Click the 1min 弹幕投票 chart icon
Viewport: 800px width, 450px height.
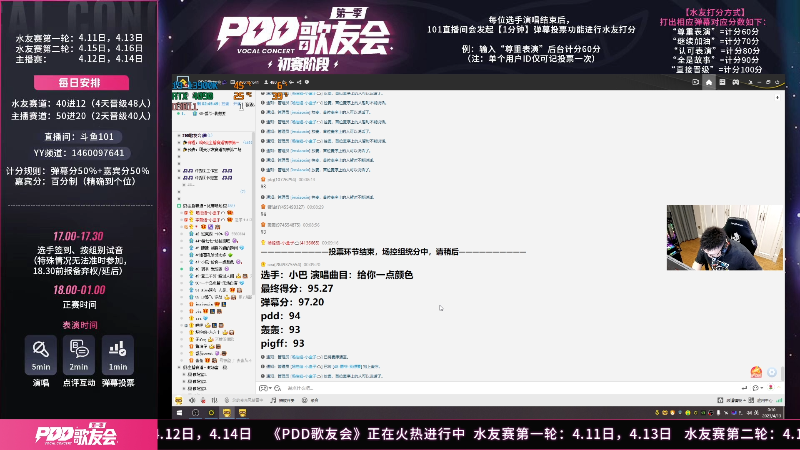[x=118, y=355]
